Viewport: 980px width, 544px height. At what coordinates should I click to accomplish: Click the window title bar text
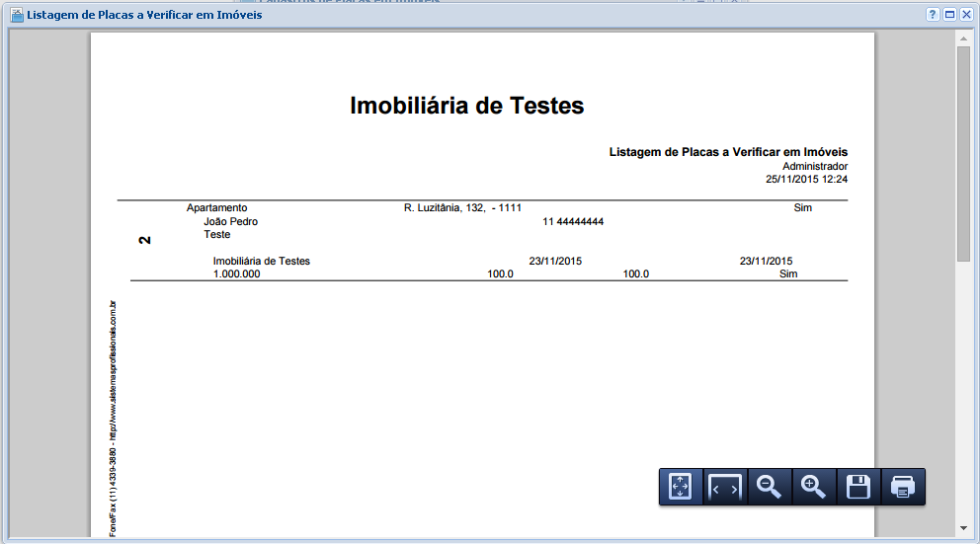pos(143,15)
